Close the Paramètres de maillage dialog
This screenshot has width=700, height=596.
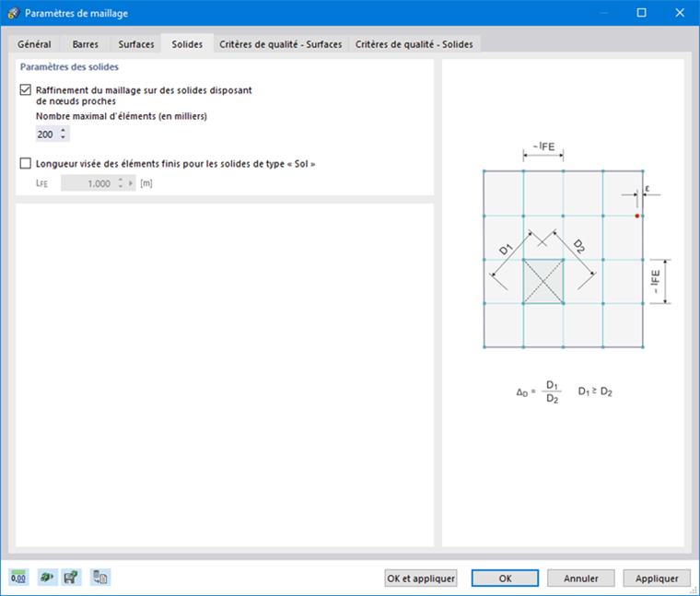click(680, 13)
